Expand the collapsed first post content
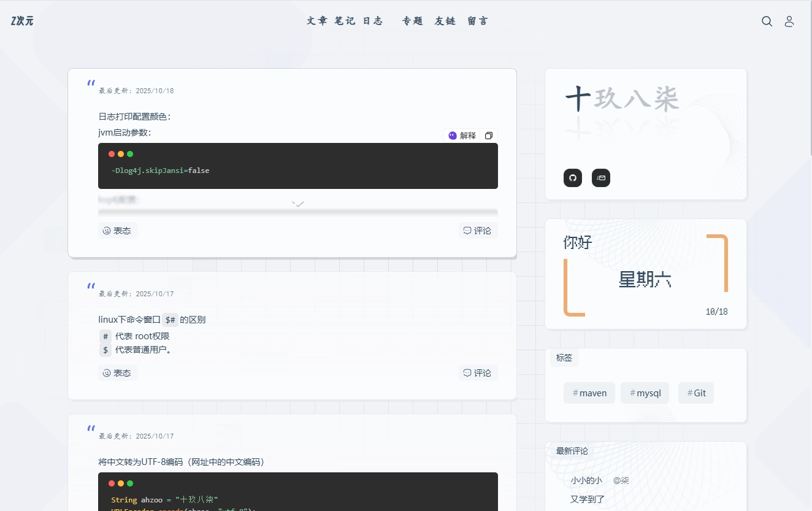812x511 pixels. [x=298, y=204]
